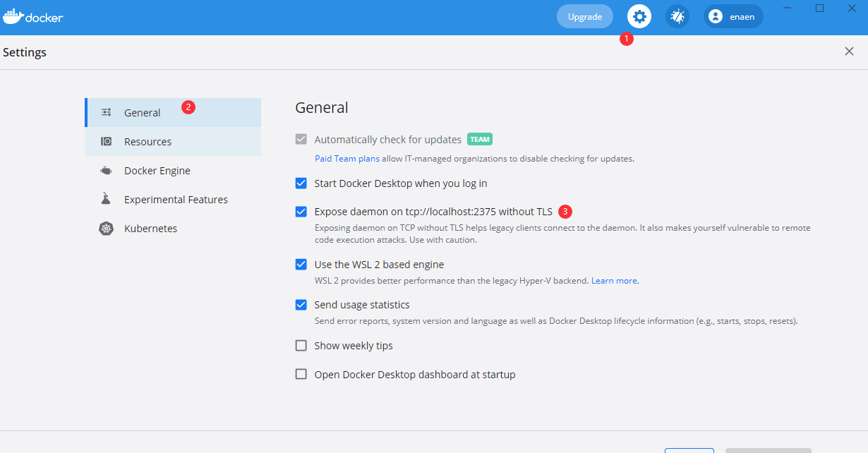
Task: Open the enaen account menu
Action: click(x=733, y=16)
